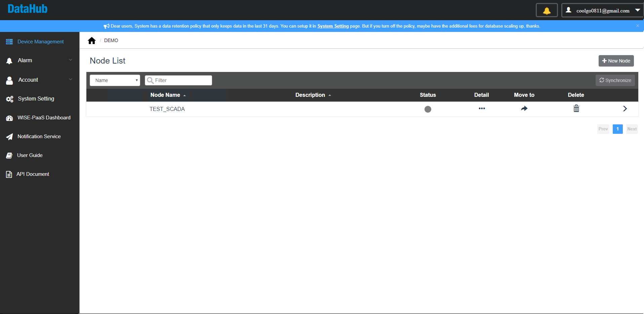Click the TEST_SCADA node name
Image resolution: width=644 pixels, height=314 pixels.
[167, 109]
